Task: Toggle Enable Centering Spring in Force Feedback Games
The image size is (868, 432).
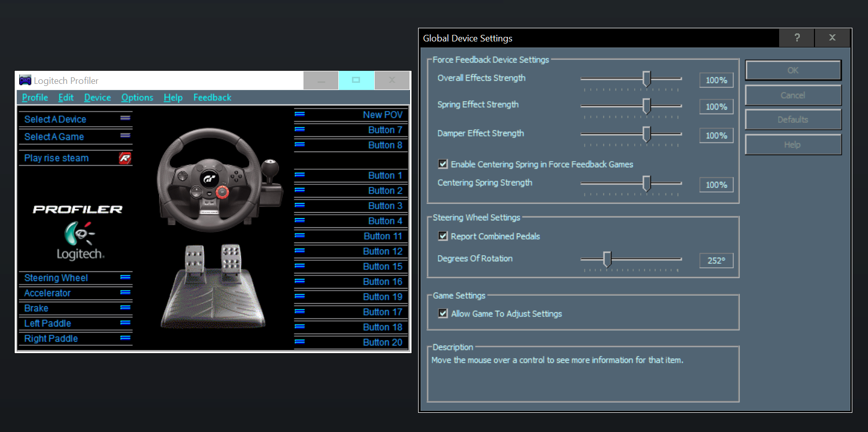Action: coord(443,164)
